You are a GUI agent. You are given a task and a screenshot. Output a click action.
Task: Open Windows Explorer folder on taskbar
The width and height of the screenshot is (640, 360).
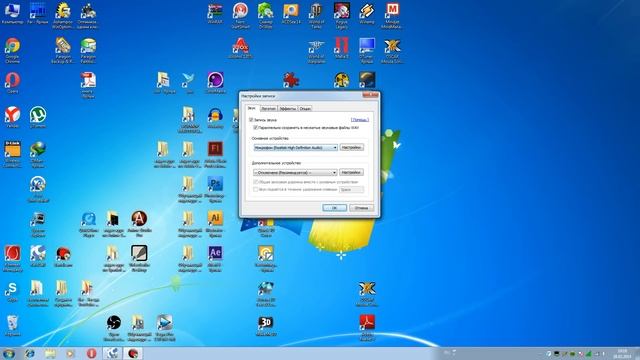click(x=50, y=353)
